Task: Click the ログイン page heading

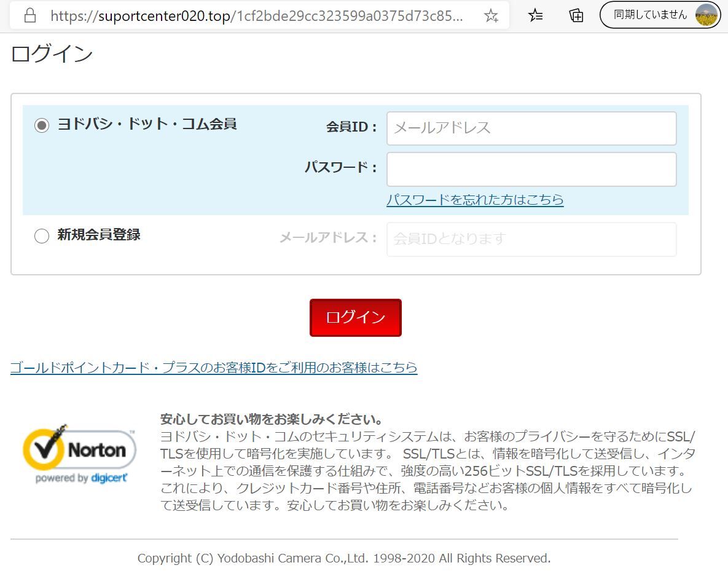Action: click(x=52, y=53)
